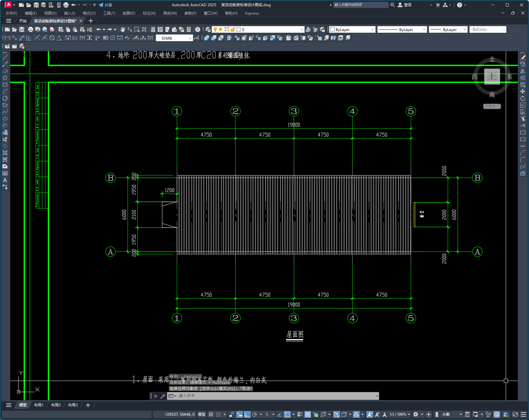
Task: Click the Zoom Window toolbar icon
Action: pos(137,29)
